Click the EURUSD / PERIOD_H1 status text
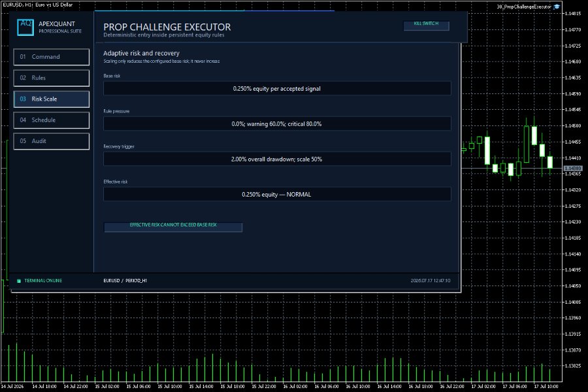 tap(125, 280)
